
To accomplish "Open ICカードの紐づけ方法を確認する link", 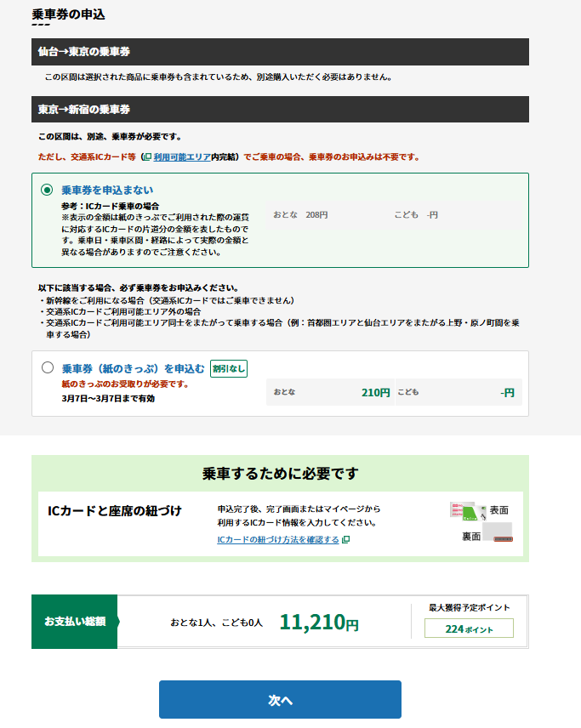I will 277,540.
